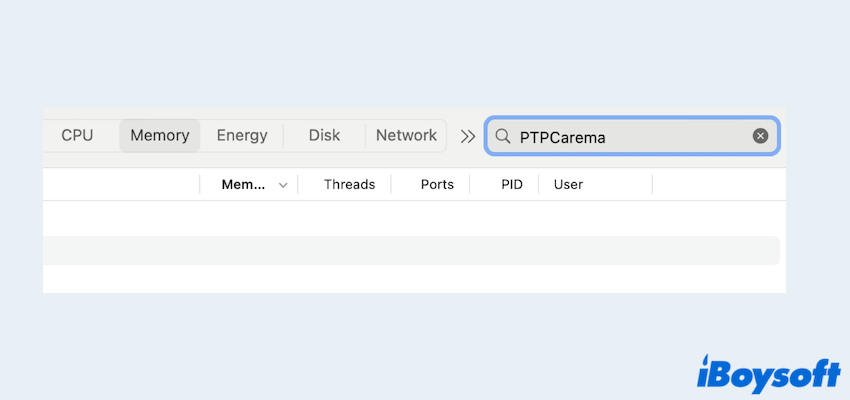Click the PID column header

coord(512,184)
